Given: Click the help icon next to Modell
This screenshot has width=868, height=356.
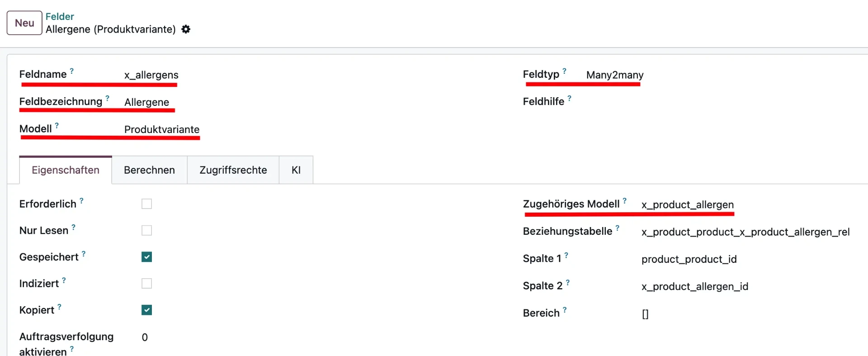Looking at the screenshot, I should (57, 125).
